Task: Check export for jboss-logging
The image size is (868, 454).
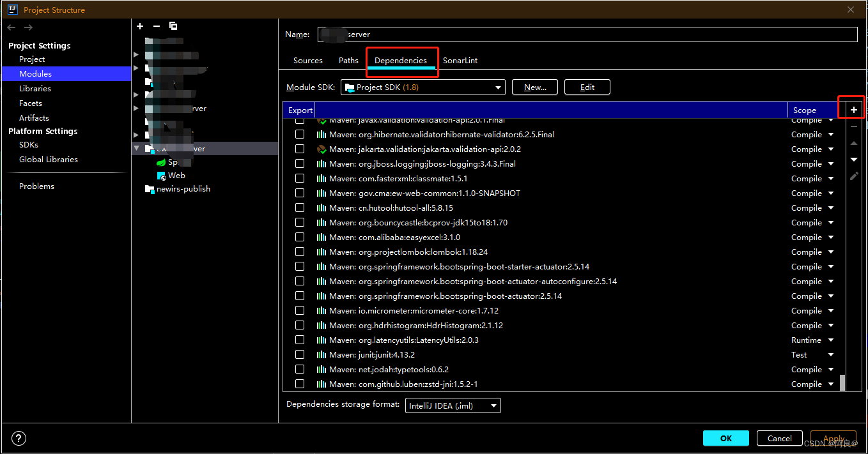Action: 299,164
